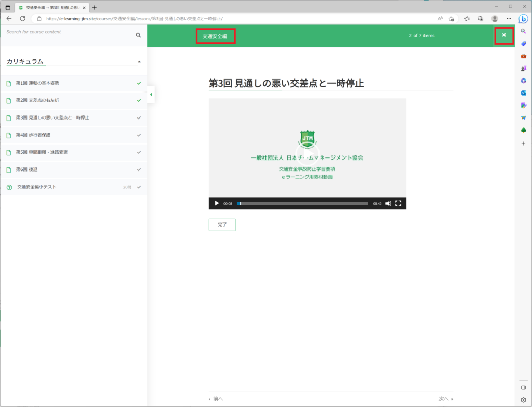Close lesson with the X icon in green header
The image size is (532, 407).
(x=503, y=35)
